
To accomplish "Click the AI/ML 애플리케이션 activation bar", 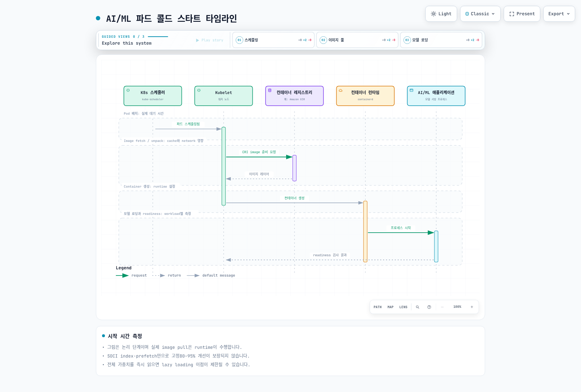I will pyautogui.click(x=436, y=246).
